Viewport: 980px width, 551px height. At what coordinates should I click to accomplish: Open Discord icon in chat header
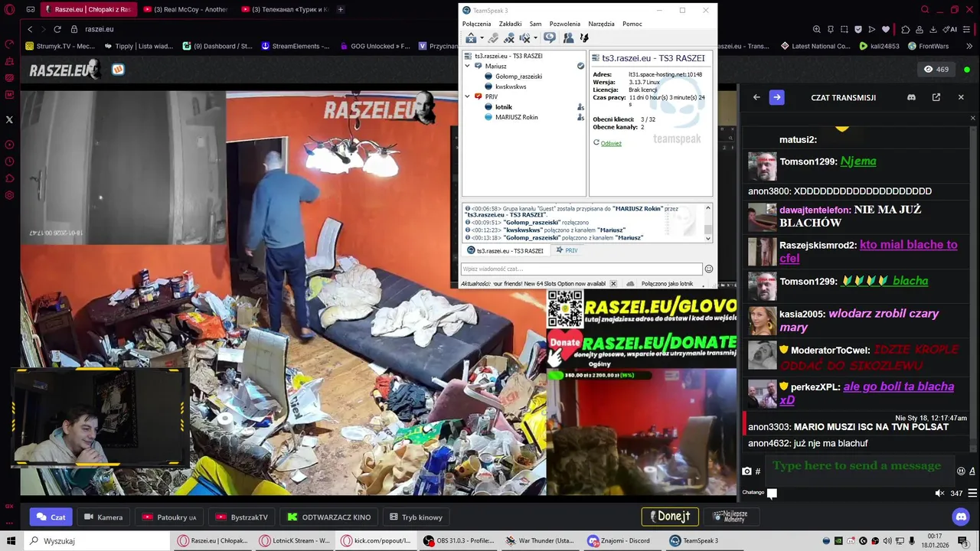(911, 97)
